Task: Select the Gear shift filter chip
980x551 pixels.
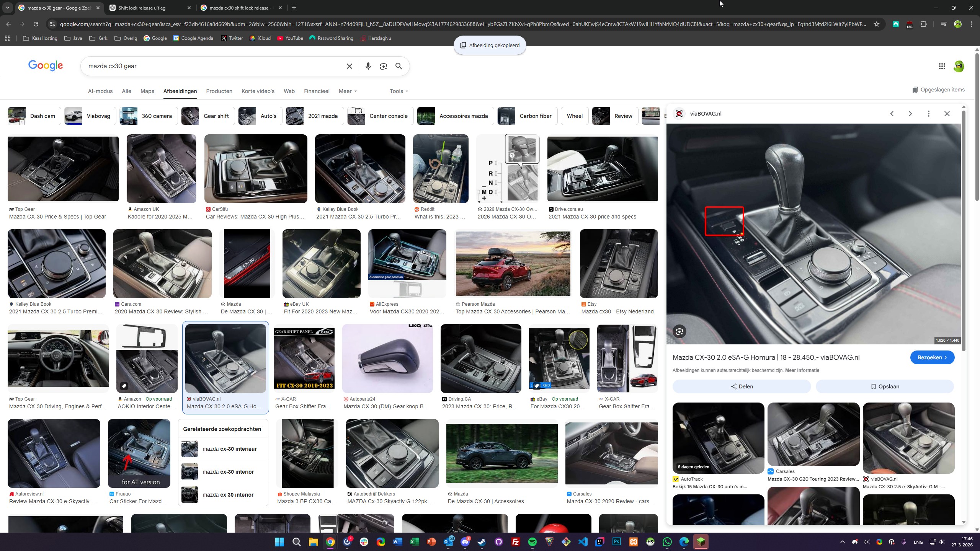Action: pos(207,116)
